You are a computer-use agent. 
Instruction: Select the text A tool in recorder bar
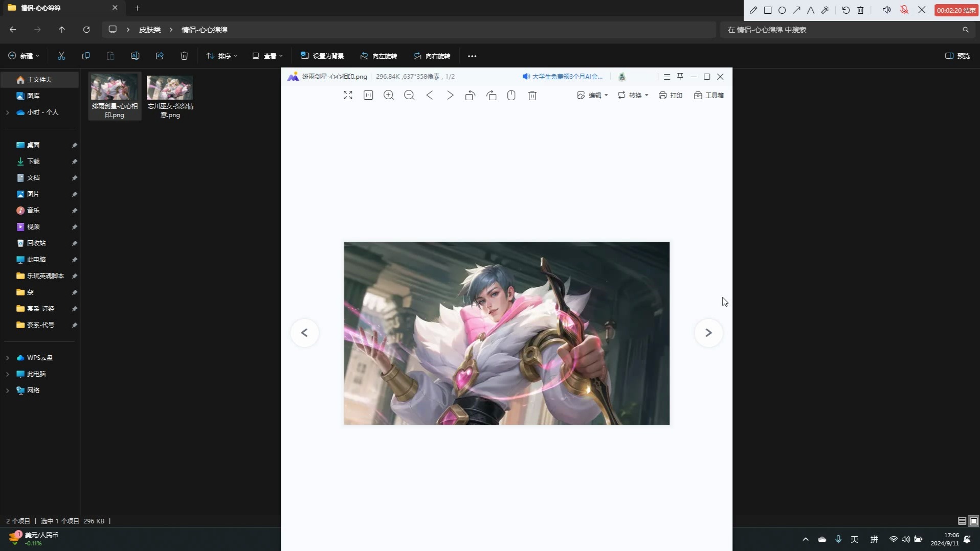811,10
